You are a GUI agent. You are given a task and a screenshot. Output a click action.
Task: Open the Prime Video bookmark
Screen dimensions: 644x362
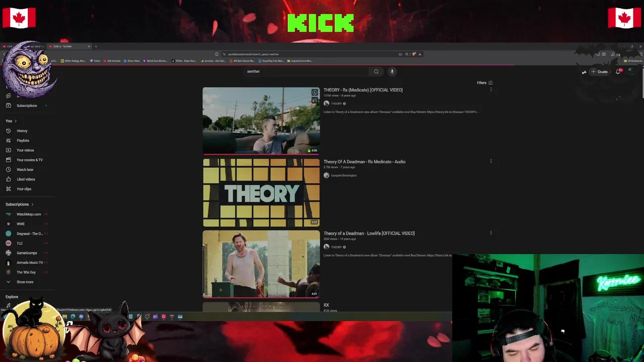[x=131, y=61]
